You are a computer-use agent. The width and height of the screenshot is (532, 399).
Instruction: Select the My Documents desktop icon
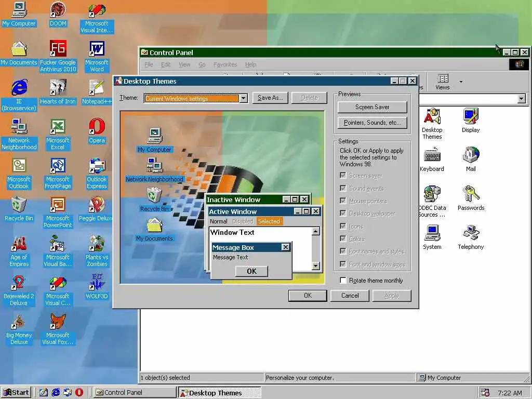click(x=19, y=54)
